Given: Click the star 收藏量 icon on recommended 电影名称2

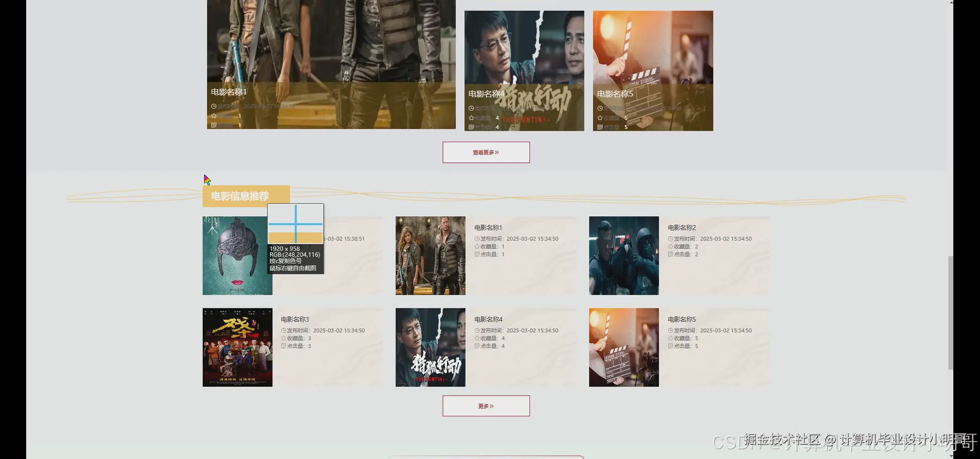Looking at the screenshot, I should (671, 246).
